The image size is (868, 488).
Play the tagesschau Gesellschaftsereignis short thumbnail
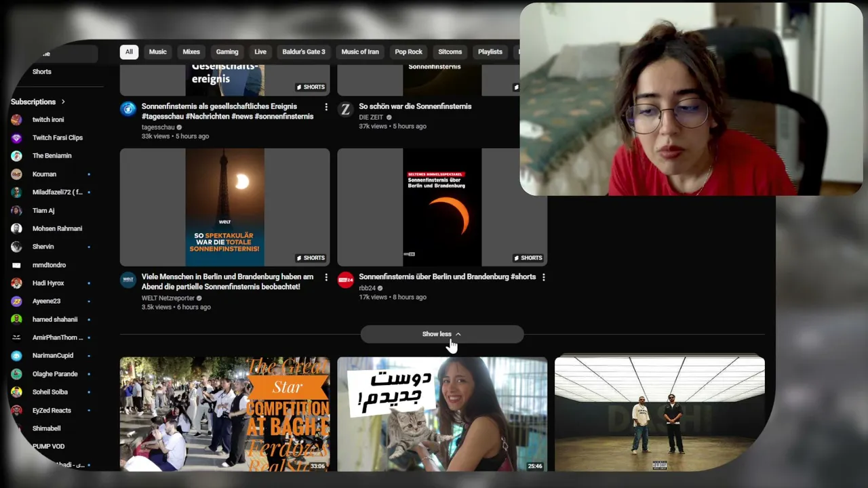(x=225, y=81)
